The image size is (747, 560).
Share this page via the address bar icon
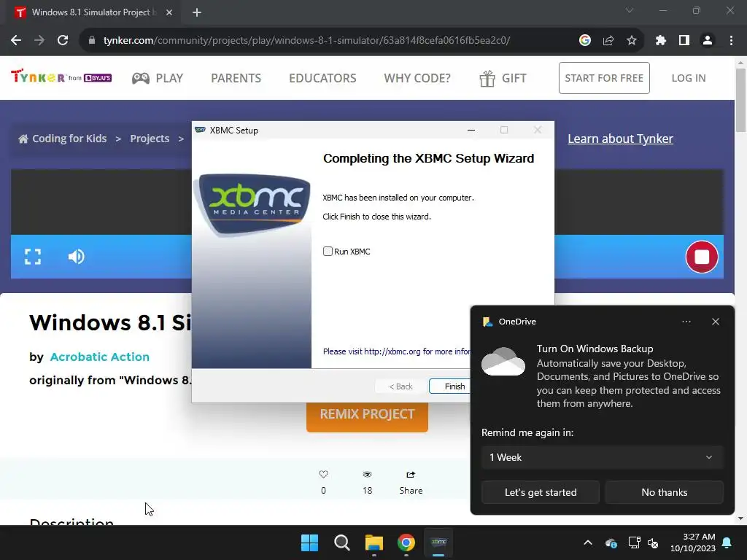pos(608,41)
